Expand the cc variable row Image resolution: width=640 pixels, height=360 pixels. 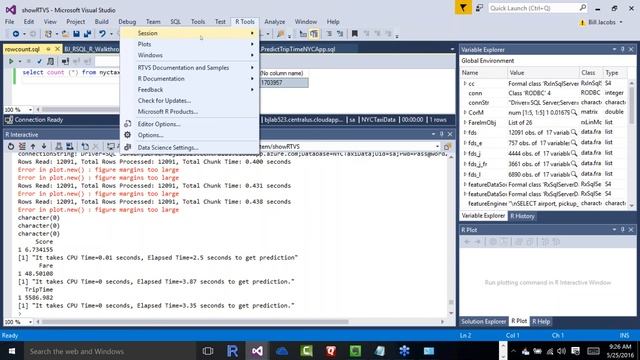pyautogui.click(x=465, y=83)
